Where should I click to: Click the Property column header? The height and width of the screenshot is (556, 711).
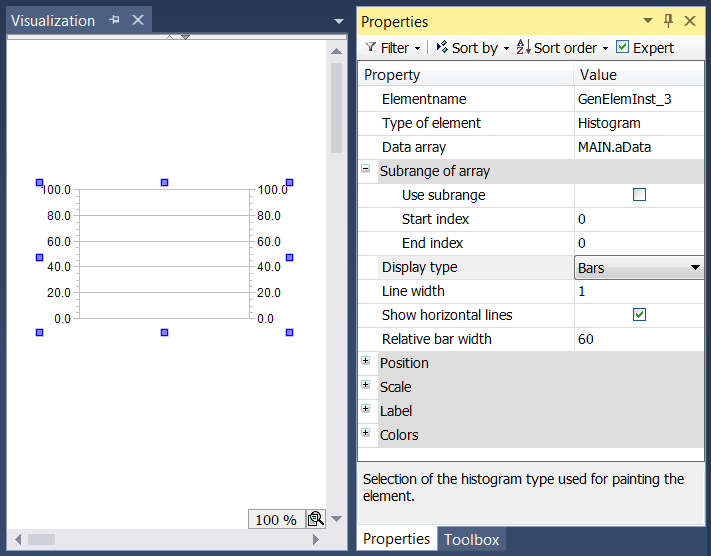(466, 74)
